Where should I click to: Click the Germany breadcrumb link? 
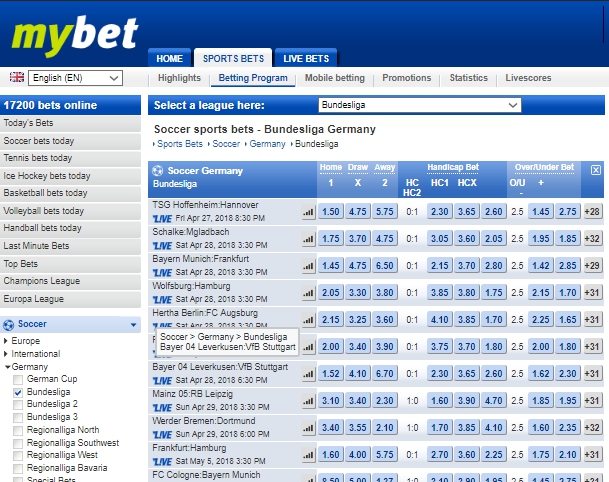pos(267,144)
